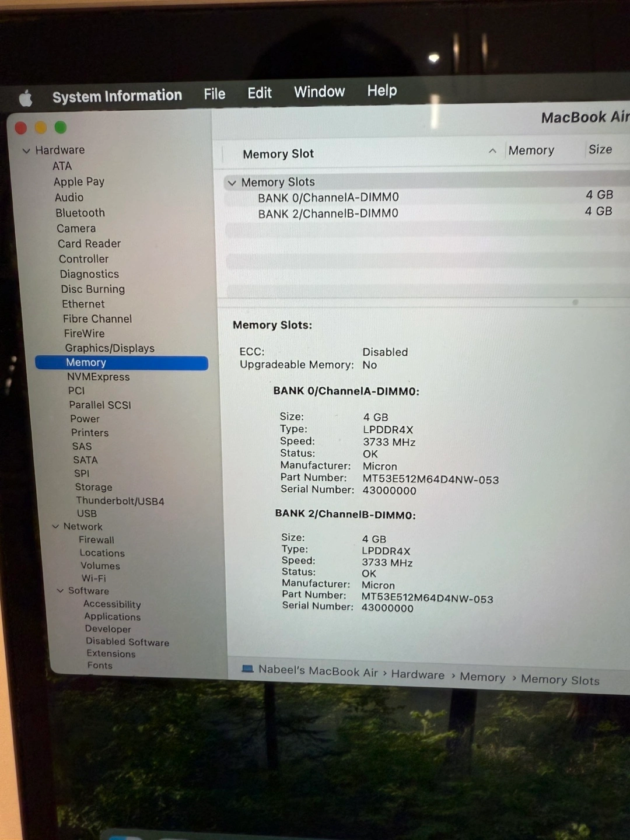Collapse the Memory Slots disclosure arrow
This screenshot has width=630, height=840.
coord(232,183)
